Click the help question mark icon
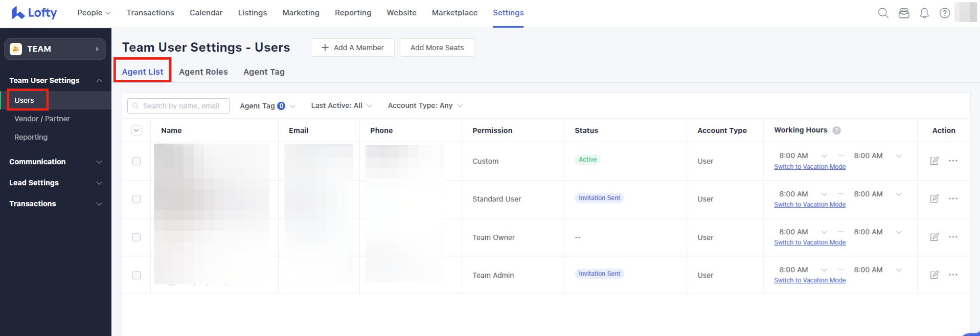 point(945,13)
